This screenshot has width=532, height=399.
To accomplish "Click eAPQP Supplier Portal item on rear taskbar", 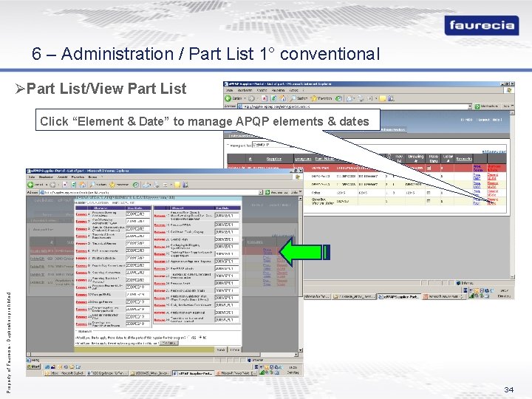I will point(399,296).
